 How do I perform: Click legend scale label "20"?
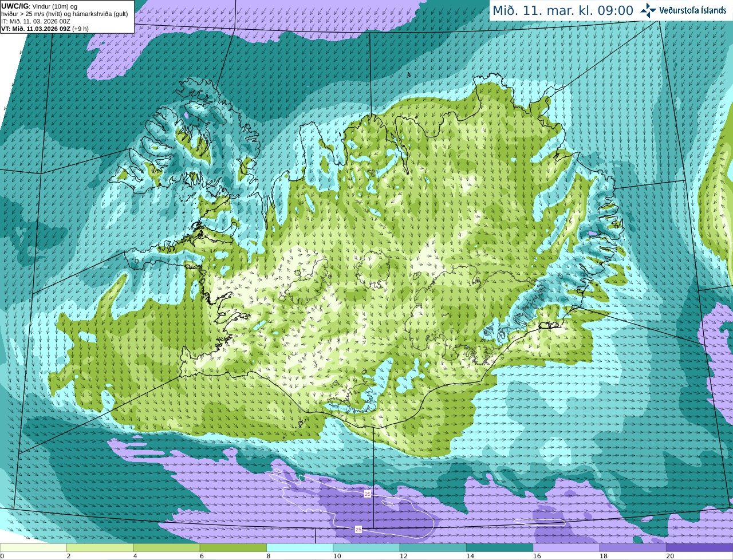[x=669, y=556]
